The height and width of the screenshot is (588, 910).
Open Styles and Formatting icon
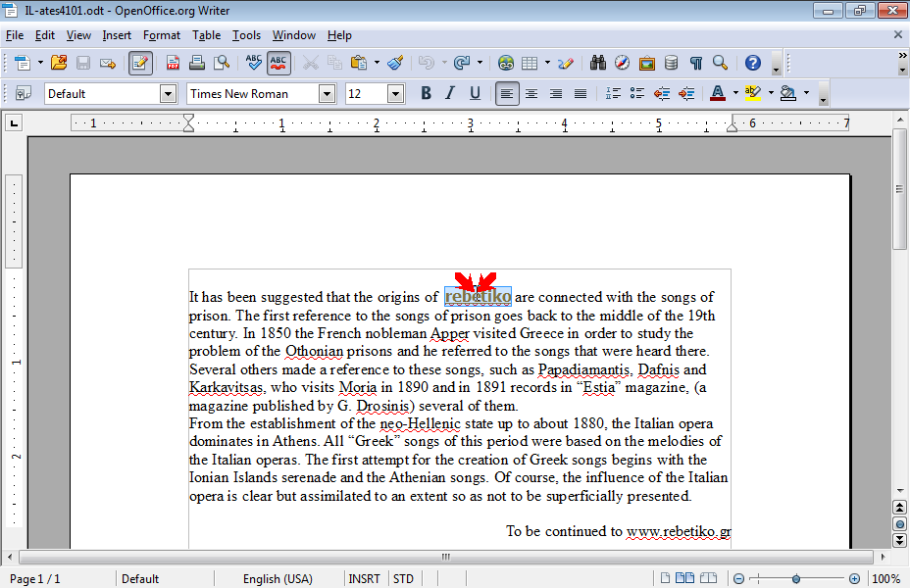tap(24, 93)
